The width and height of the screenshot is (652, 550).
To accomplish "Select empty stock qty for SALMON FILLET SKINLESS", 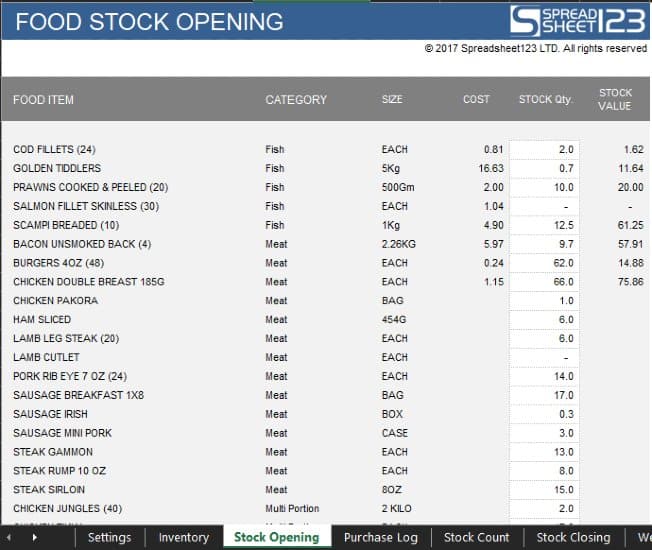I will [x=544, y=206].
